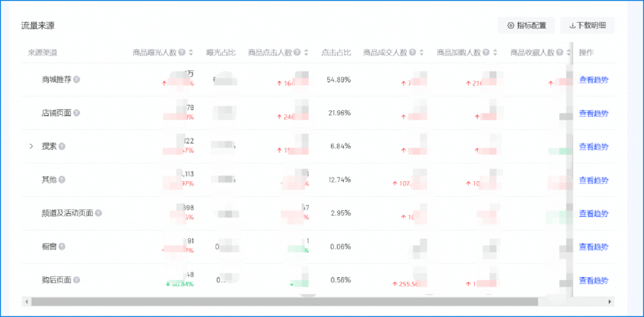
Task: Open 查看趋势 for 商城推荐 row
Action: 593,80
